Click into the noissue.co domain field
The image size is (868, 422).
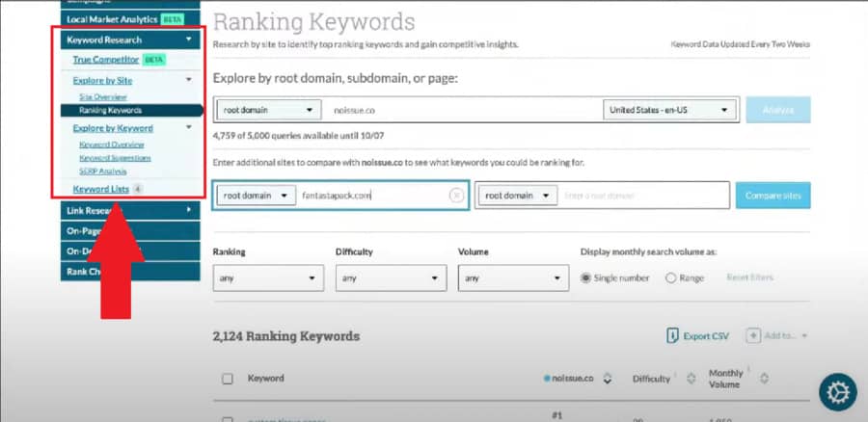[462, 110]
